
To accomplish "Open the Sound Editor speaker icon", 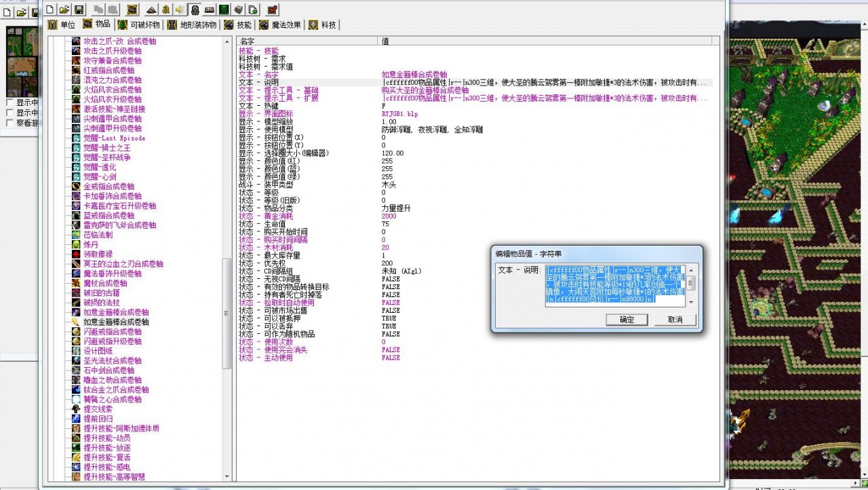I will (180, 10).
